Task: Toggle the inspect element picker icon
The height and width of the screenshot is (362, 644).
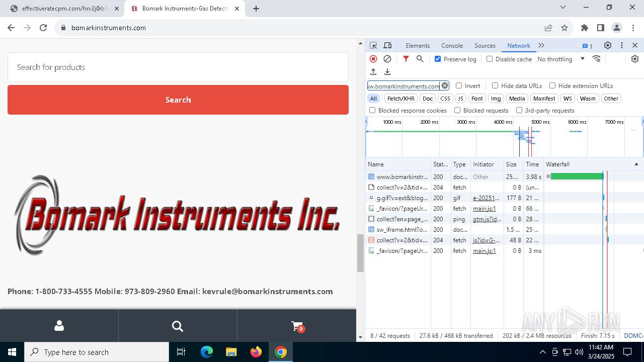Action: 373,45
